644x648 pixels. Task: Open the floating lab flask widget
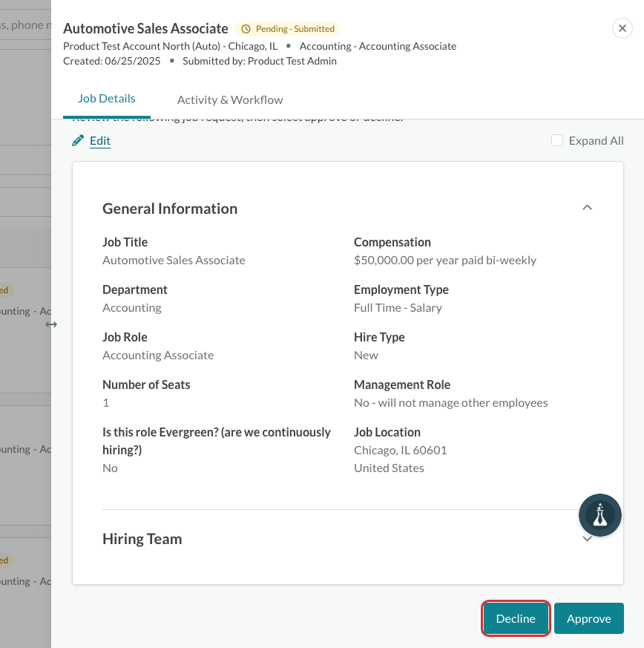599,515
